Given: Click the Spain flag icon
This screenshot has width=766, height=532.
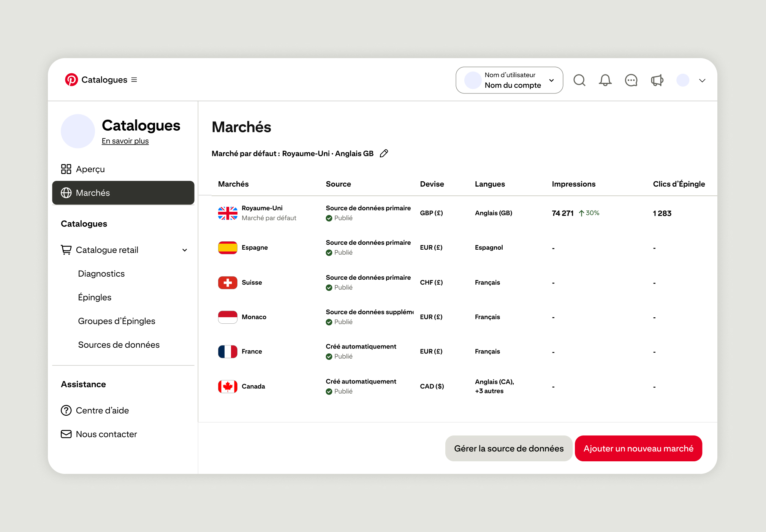Looking at the screenshot, I should 228,248.
